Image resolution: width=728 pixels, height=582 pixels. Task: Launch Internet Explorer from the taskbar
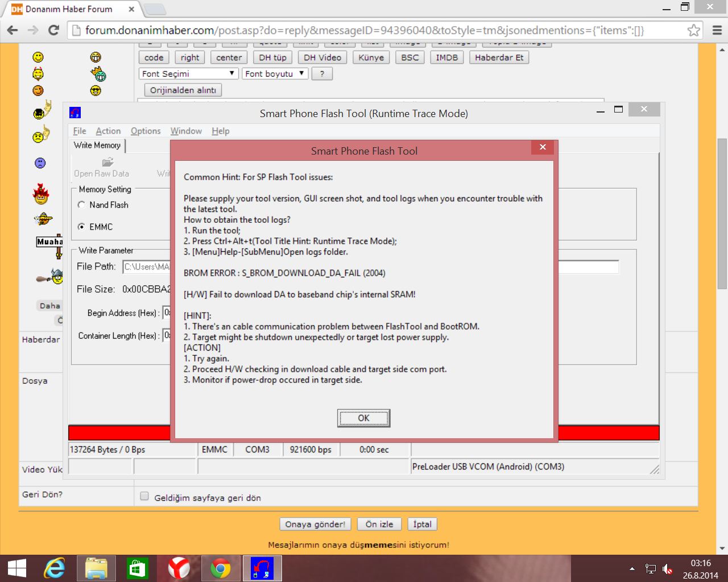tap(55, 568)
